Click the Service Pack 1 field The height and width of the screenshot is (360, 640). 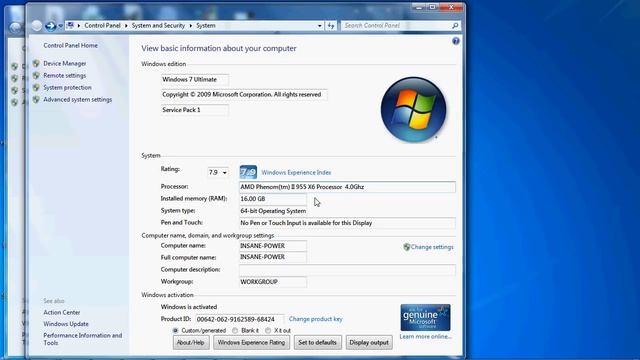(195, 110)
